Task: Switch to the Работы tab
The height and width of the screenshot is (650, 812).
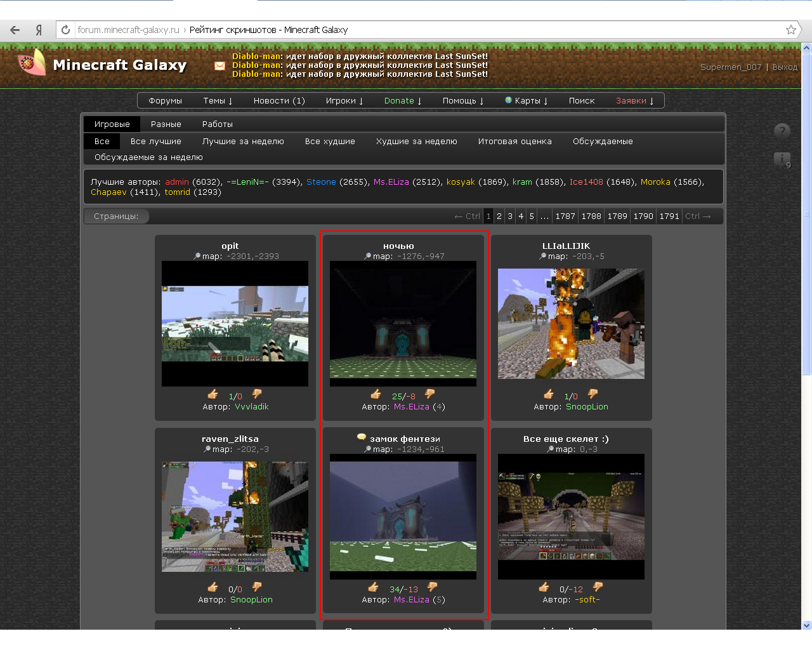Action: 218,124
